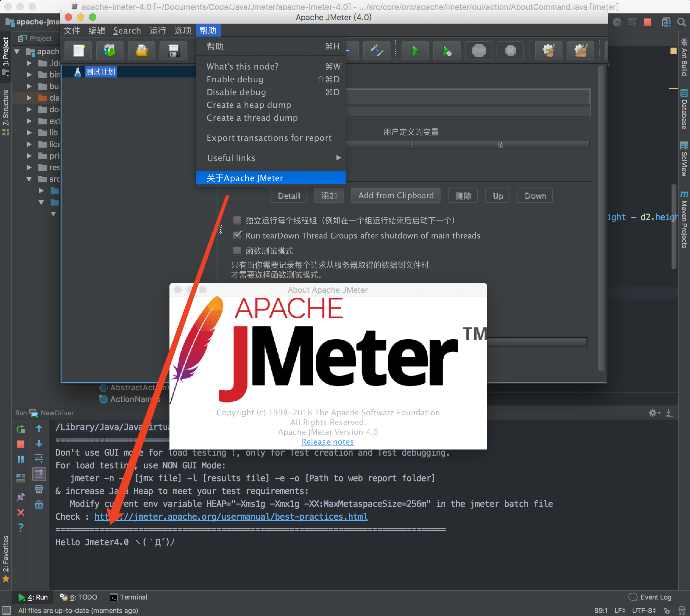
Task: Open Release notes link in About dialog
Action: 327,442
